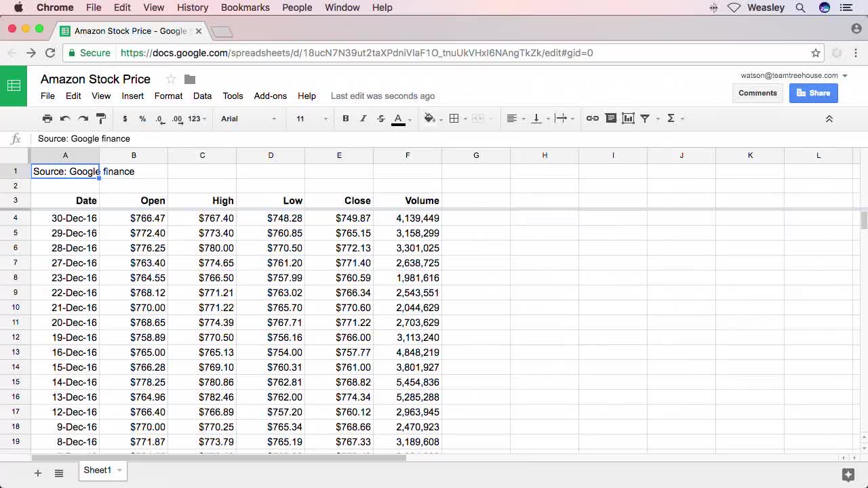Collapse the toolbar with the double chevron
The height and width of the screenshot is (488, 868).
click(829, 118)
